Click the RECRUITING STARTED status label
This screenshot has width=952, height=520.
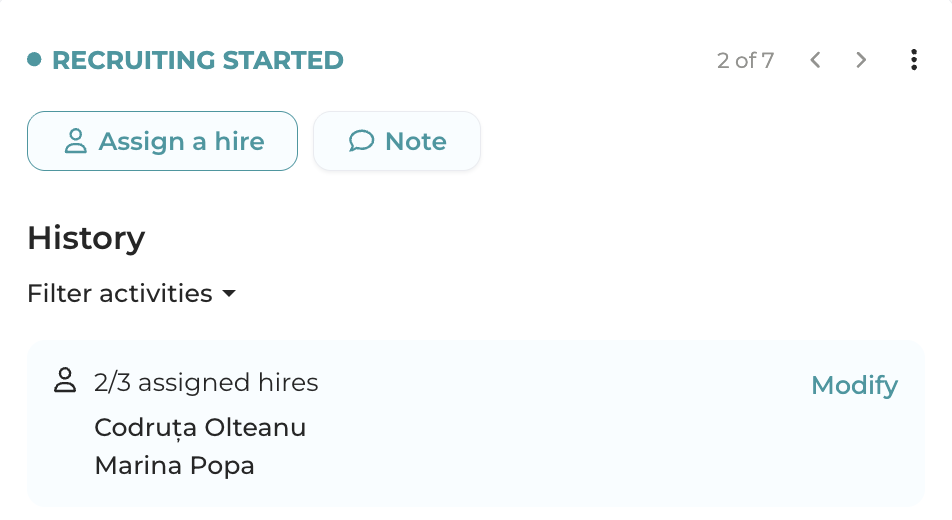click(x=198, y=61)
